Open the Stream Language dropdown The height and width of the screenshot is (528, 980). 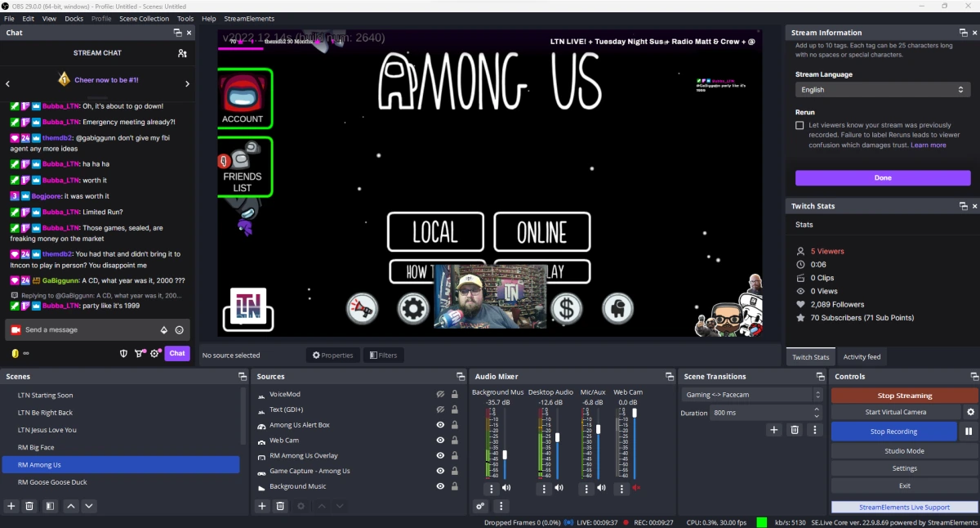click(883, 90)
